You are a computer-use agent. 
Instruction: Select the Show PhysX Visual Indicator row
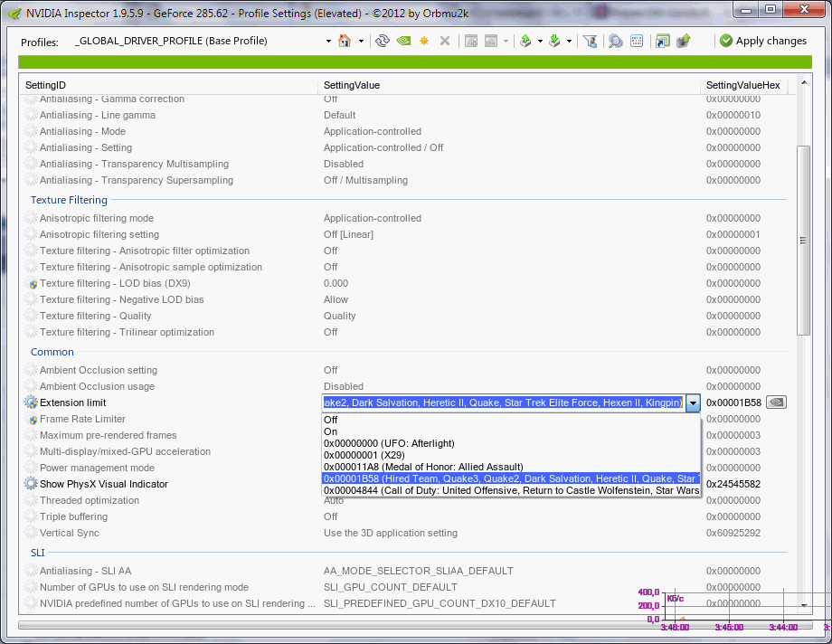405,484
